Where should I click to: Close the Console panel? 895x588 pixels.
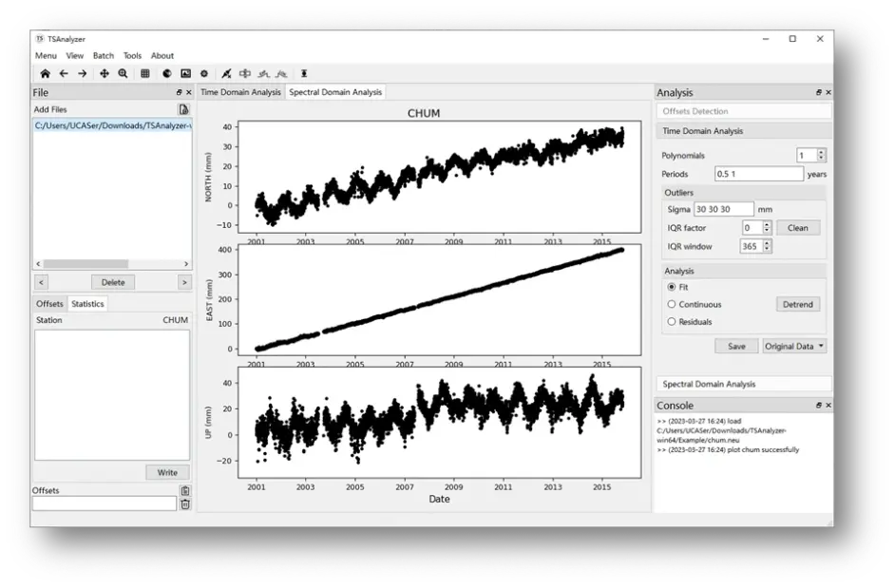828,406
